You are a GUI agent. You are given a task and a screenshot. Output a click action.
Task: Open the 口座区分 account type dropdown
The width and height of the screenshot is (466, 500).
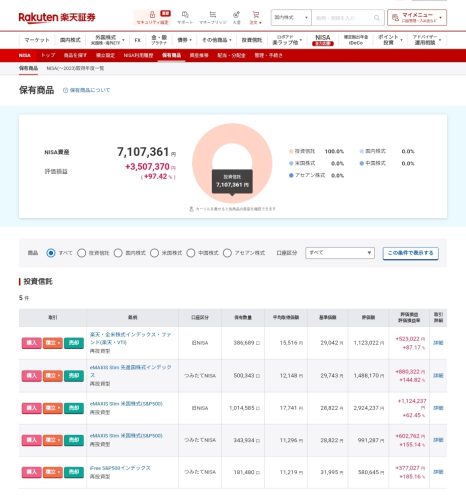point(340,253)
